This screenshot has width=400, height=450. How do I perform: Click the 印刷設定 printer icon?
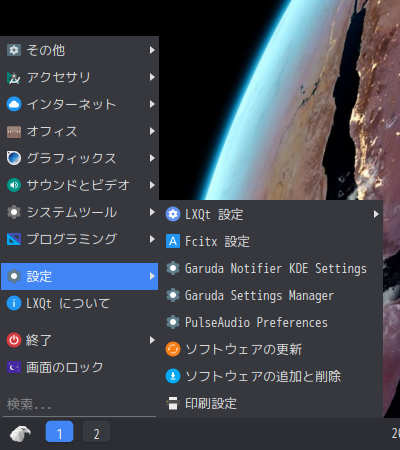click(x=173, y=403)
